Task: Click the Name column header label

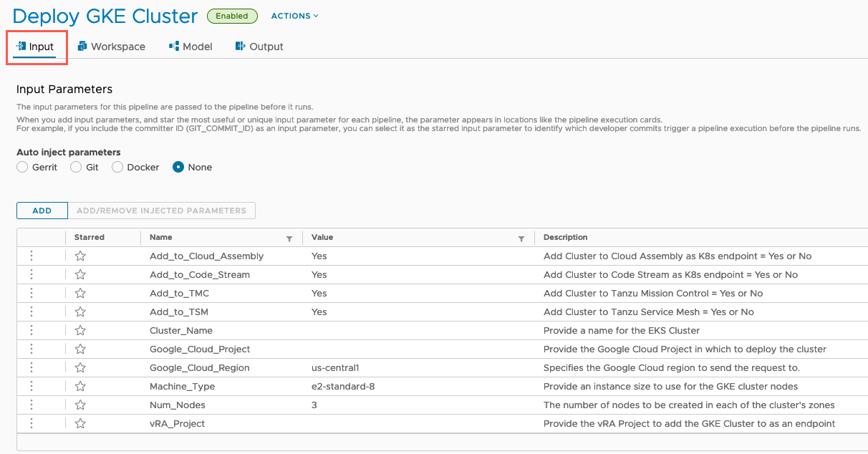Action: pos(161,237)
